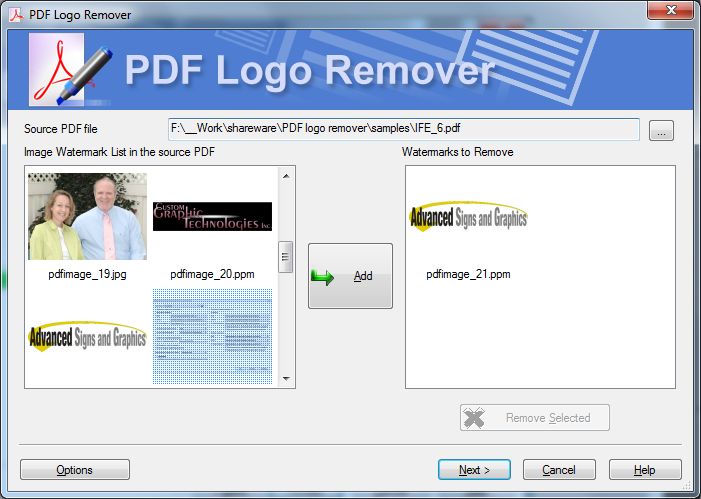Select the Custom Graphic Technologies logo thumbnail
Screen dimensions: 701x499
tap(212, 216)
